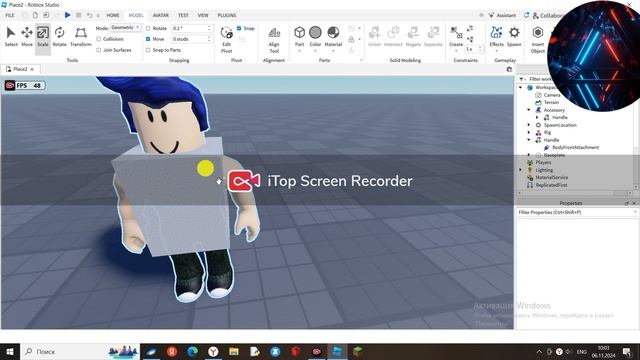640x360 pixels.
Task: Click the Move increment field 0 studs
Action: (192, 39)
